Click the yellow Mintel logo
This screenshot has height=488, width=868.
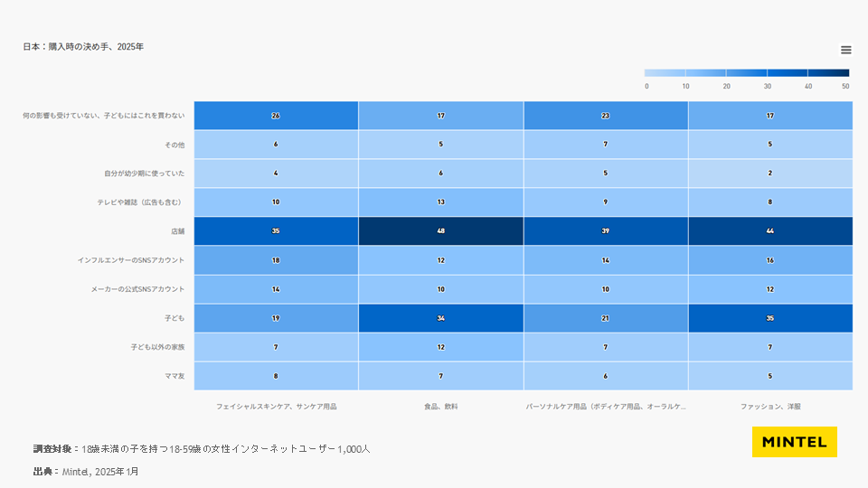[794, 442]
